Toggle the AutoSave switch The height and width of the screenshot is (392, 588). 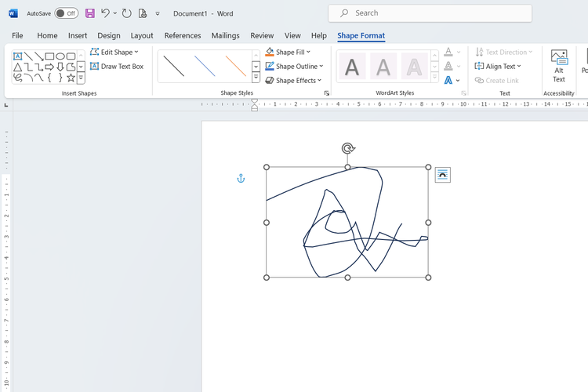click(x=66, y=13)
